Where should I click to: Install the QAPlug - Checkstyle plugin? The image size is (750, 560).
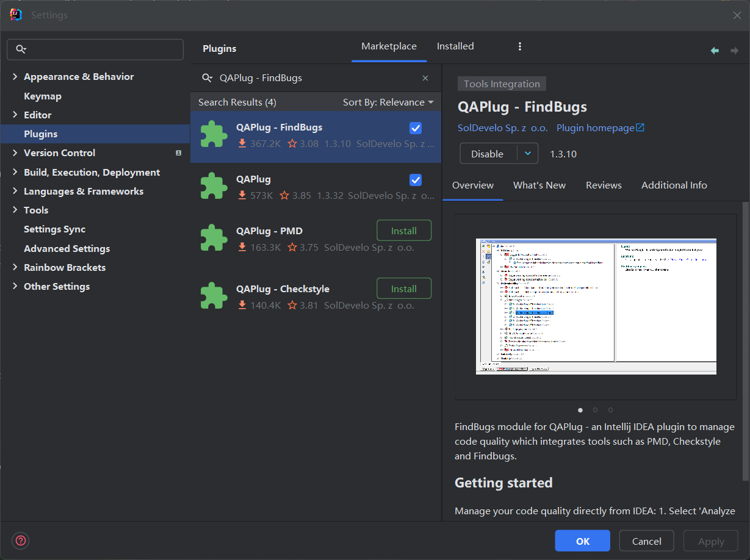[404, 289]
